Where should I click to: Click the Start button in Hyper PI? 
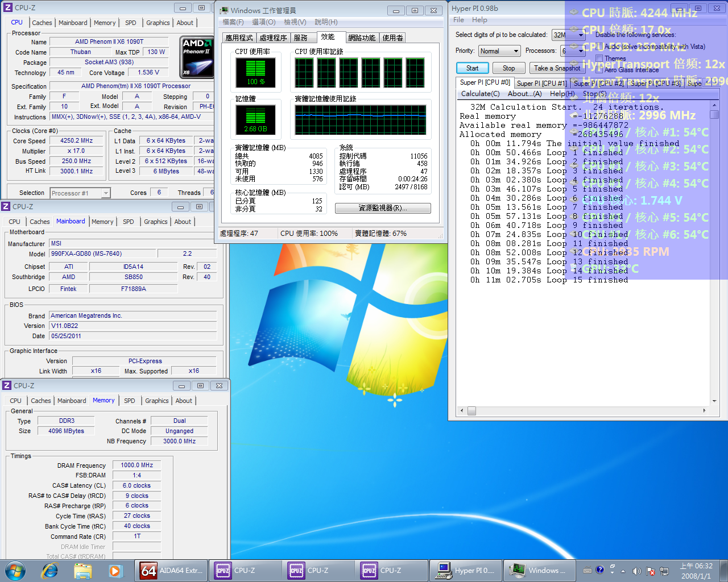472,68
